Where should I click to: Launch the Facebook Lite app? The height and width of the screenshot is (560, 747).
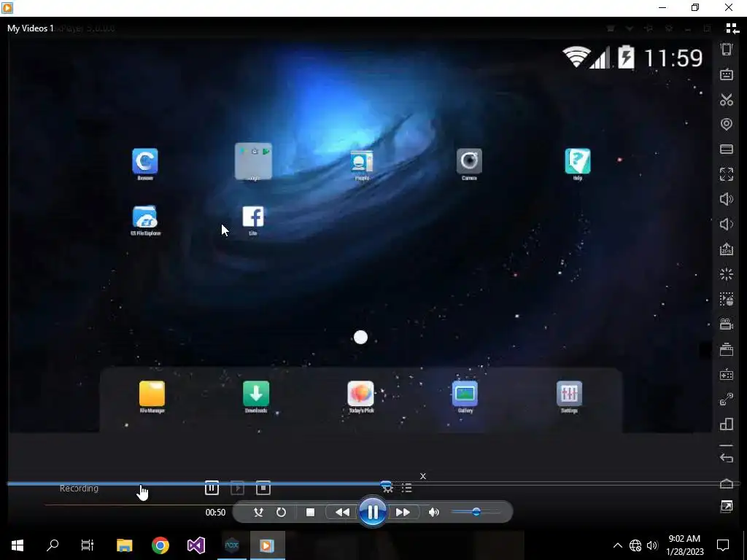[x=253, y=220]
